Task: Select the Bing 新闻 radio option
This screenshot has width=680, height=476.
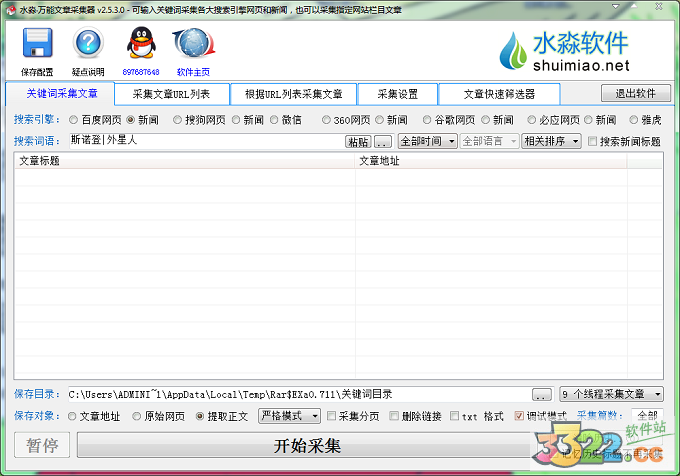Action: [588, 120]
